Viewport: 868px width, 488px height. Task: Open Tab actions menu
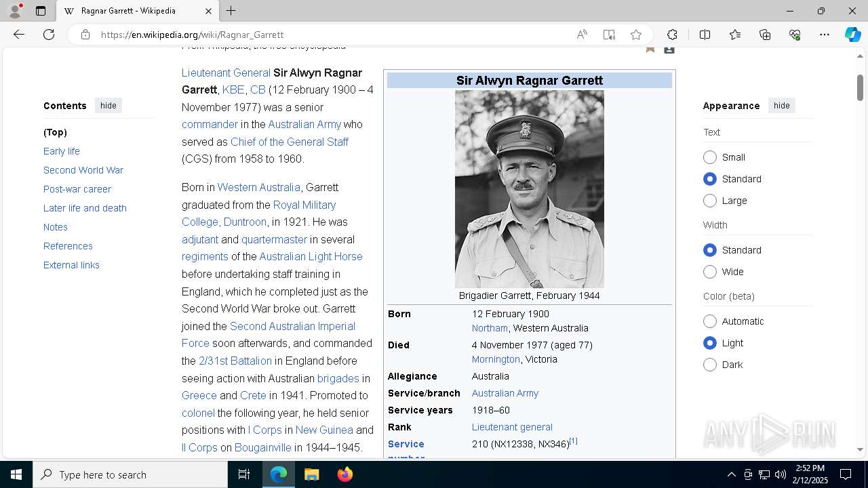pos(41,11)
